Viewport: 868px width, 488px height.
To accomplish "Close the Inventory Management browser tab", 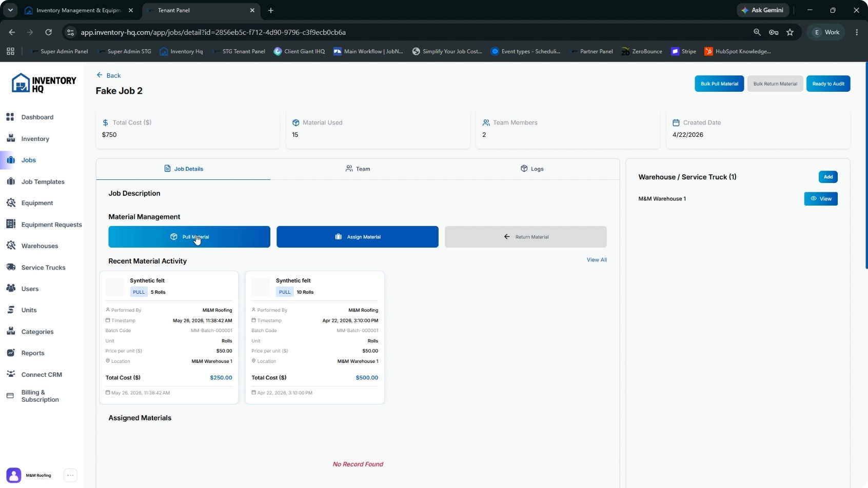I will pos(130,10).
